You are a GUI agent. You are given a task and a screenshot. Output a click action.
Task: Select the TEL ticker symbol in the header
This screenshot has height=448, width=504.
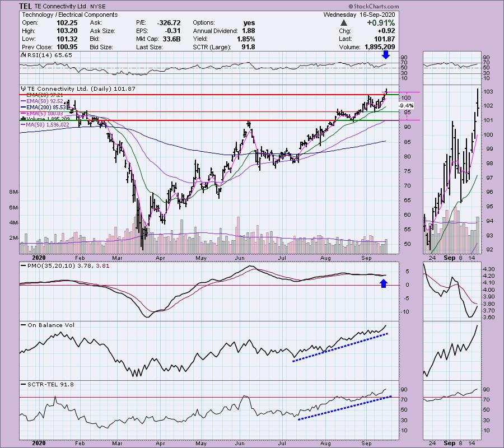tap(25, 6)
